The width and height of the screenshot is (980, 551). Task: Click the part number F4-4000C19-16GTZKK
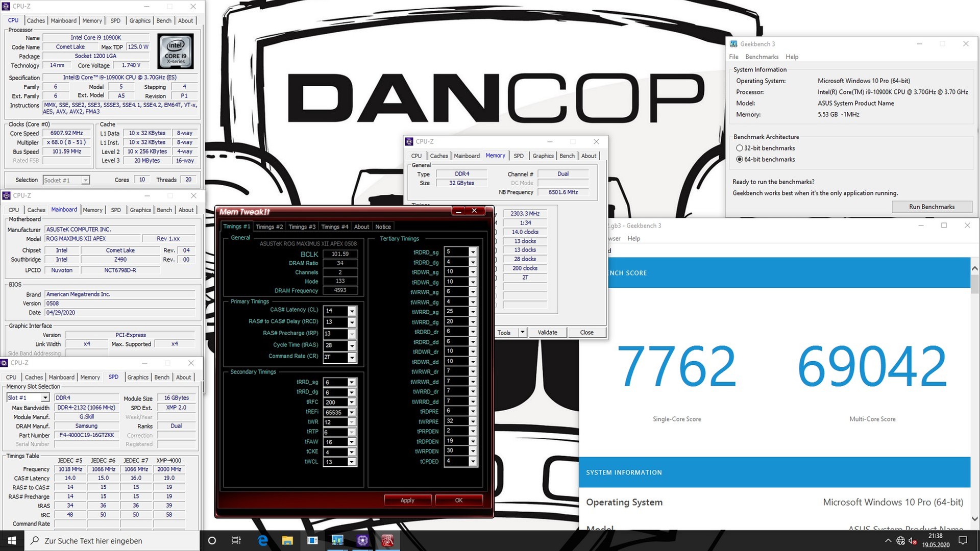[x=86, y=435]
